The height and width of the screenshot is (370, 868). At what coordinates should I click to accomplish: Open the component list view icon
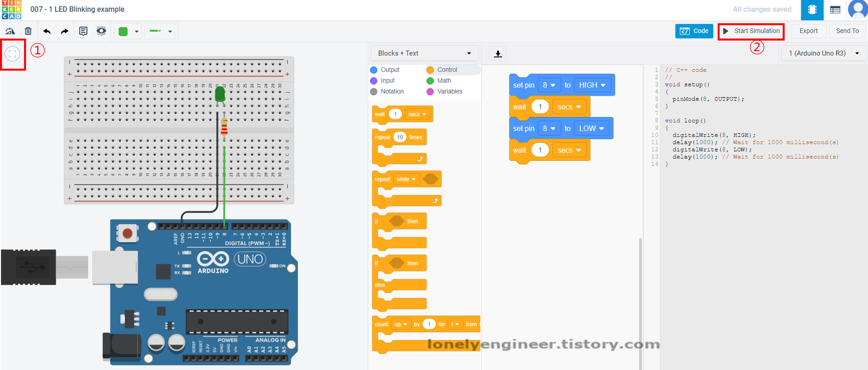pos(835,10)
